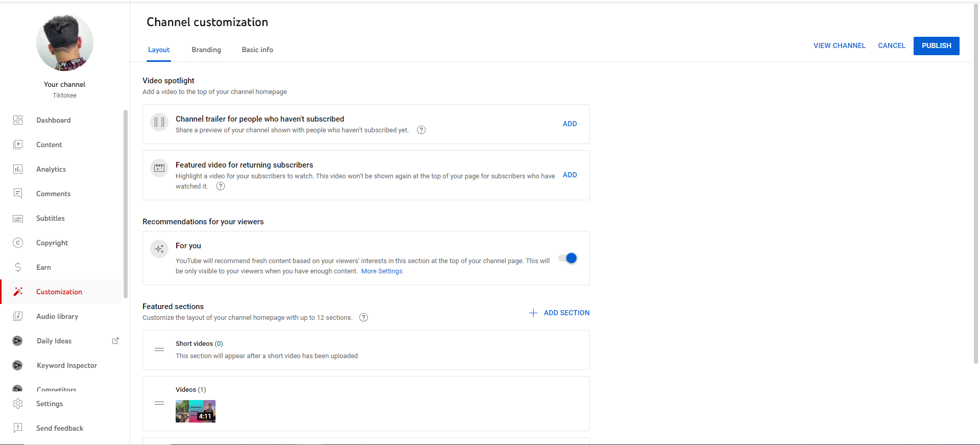This screenshot has width=980, height=445.
Task: Disable the For you recommendations toggle
Action: click(567, 258)
